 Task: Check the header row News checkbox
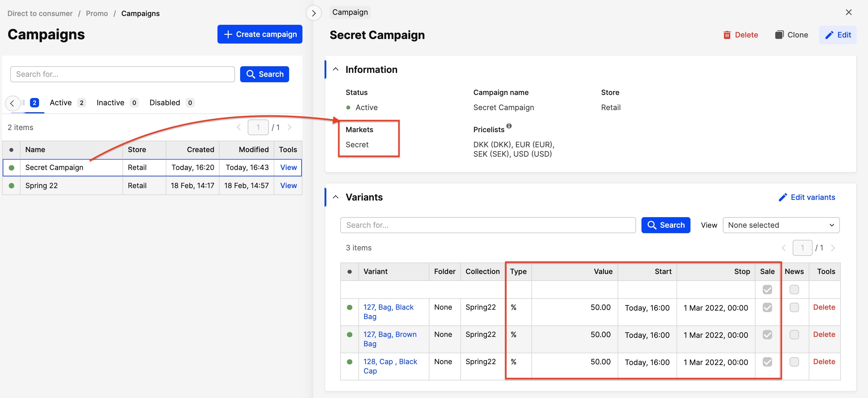pos(794,289)
